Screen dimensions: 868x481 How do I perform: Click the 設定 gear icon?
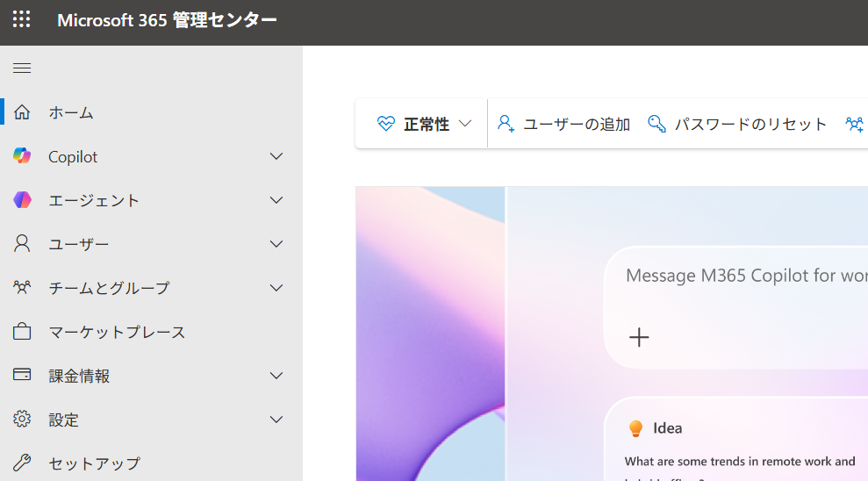(x=22, y=420)
